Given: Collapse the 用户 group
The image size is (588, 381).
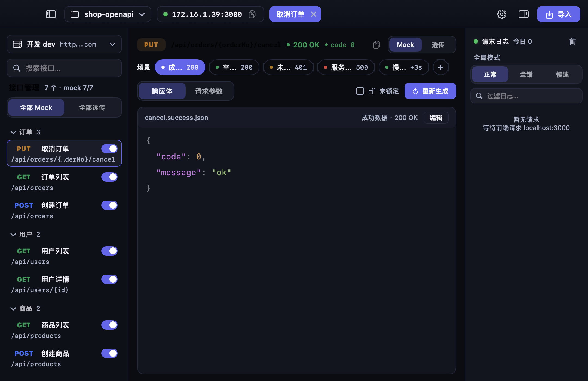Looking at the screenshot, I should pos(13,235).
